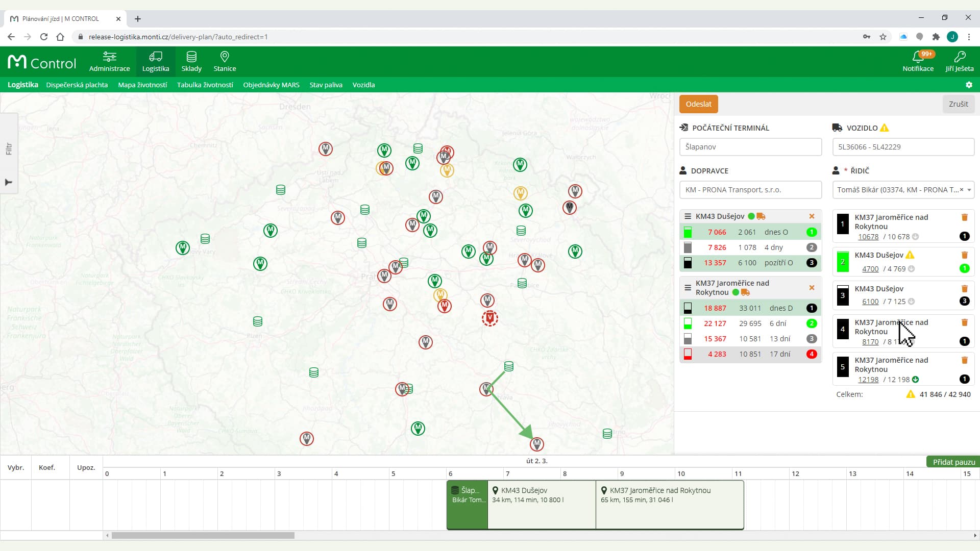The height and width of the screenshot is (551, 980).
Task: Click the horizontal timeline scrollbar thumb
Action: tap(203, 536)
